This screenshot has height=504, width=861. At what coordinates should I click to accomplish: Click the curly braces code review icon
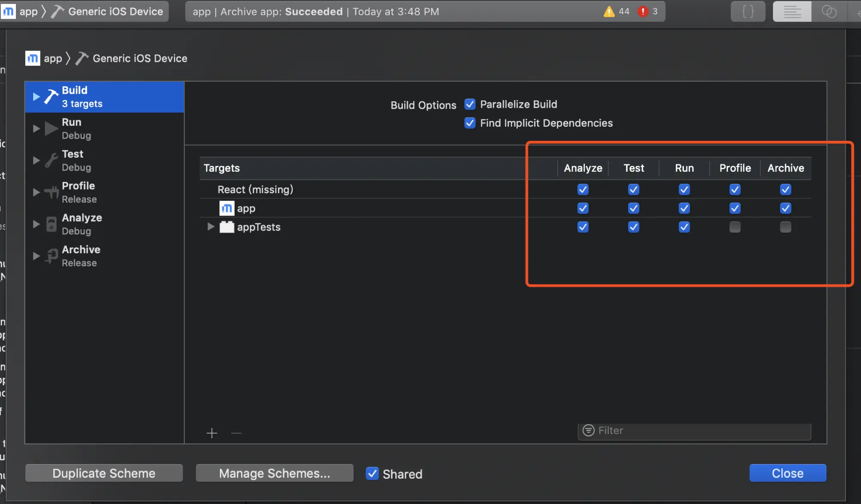[x=748, y=12]
